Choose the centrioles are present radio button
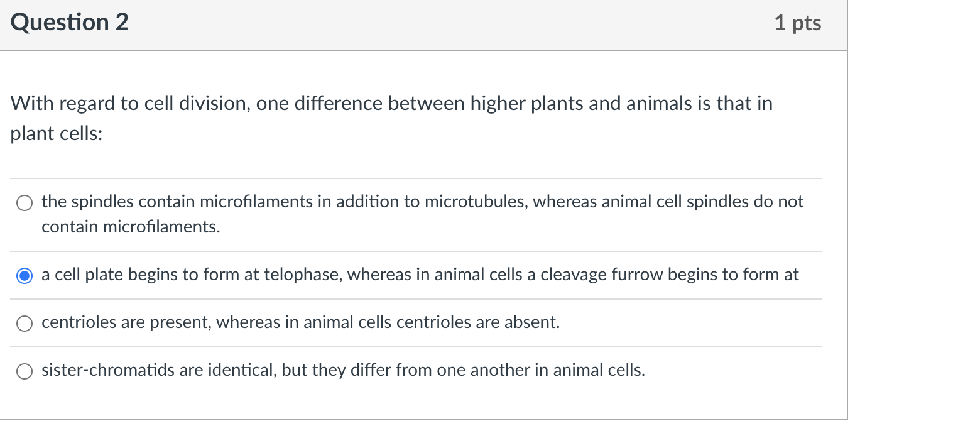Screen dimensions: 980x421 tap(24, 323)
